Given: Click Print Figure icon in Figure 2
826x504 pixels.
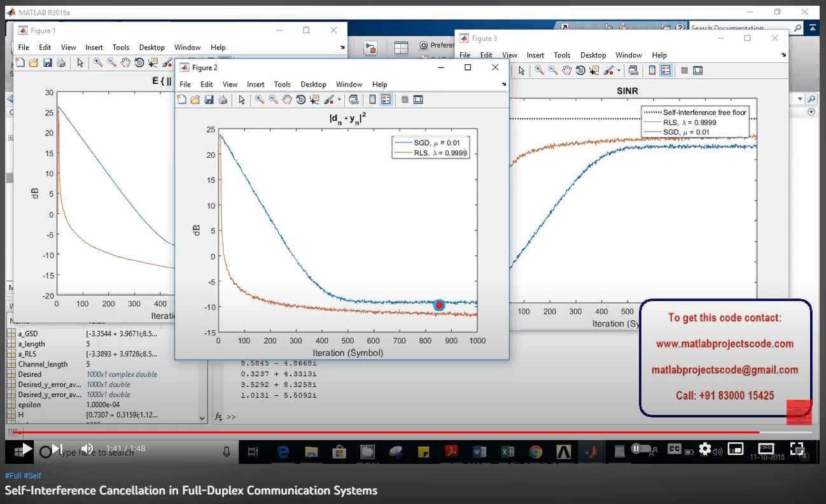Looking at the screenshot, I should coord(223,100).
